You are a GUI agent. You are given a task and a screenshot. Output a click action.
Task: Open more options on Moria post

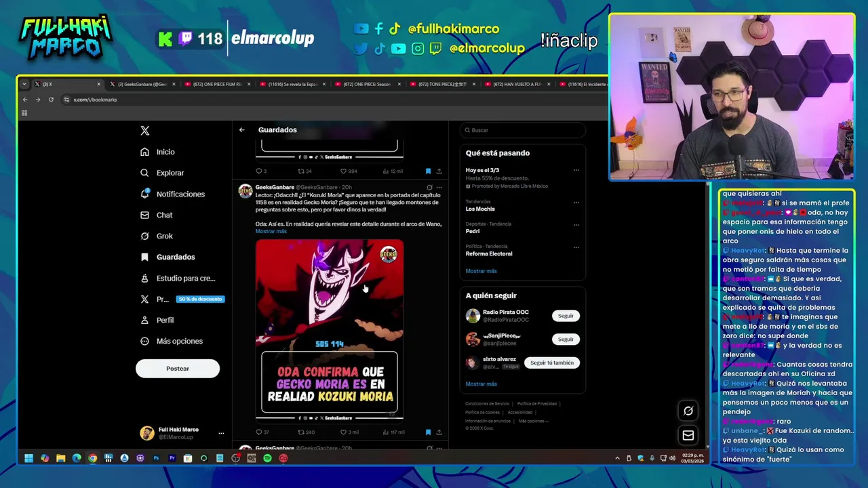click(x=439, y=187)
